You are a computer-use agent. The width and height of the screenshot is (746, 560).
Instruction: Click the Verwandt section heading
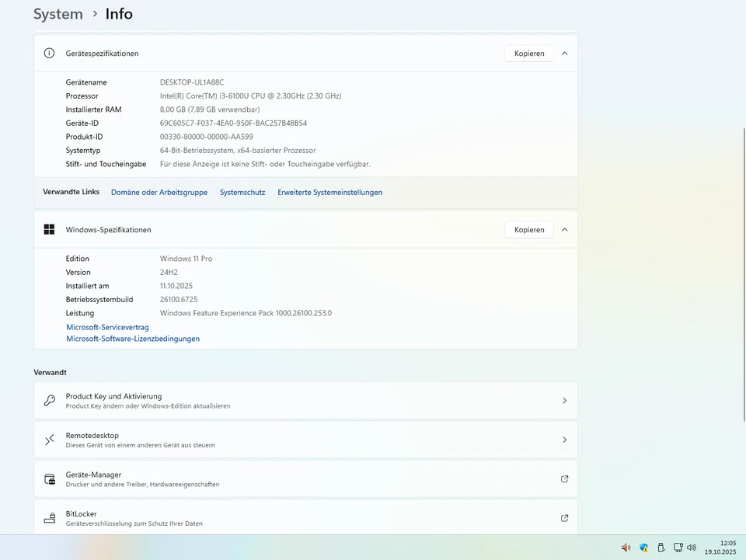[50, 372]
